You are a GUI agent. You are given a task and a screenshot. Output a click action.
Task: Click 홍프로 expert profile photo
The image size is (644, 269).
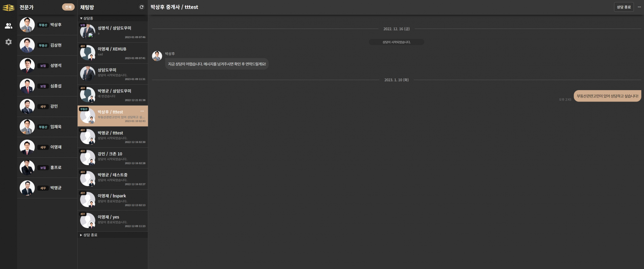tap(27, 167)
